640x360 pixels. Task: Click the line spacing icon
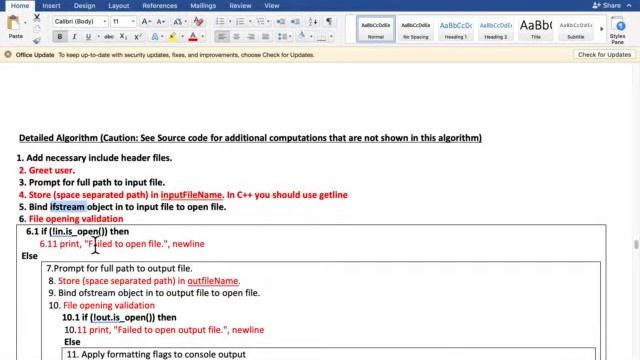(x=282, y=37)
